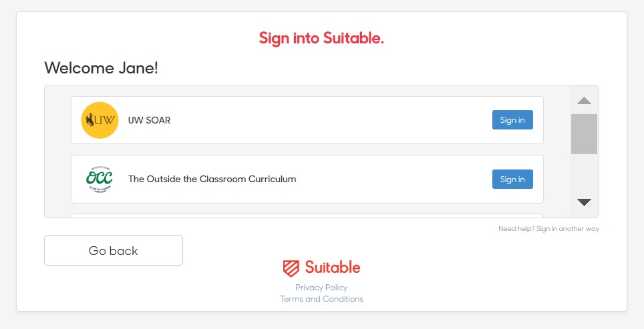Click the partially visible third program card
This screenshot has height=329, width=644.
tap(307, 216)
